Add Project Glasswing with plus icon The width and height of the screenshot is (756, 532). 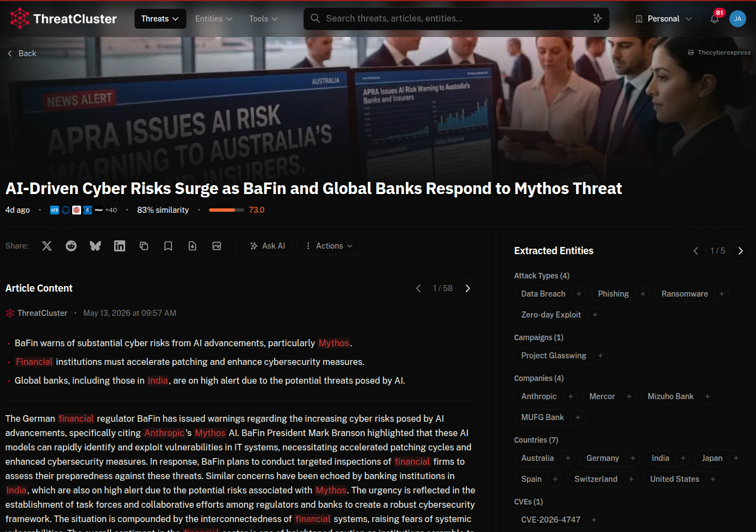tap(600, 356)
